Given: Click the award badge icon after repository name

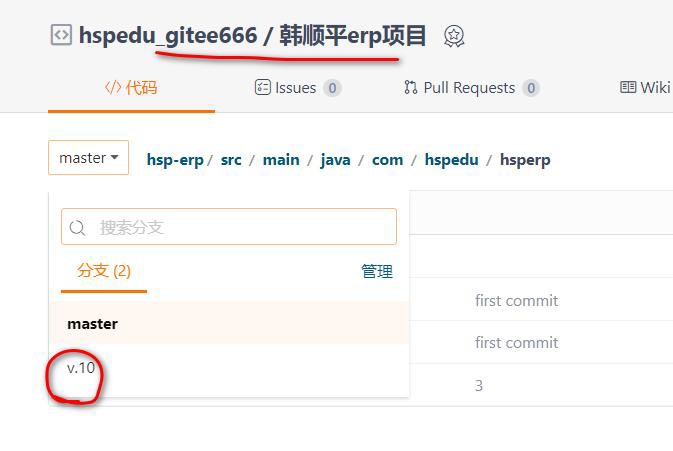Looking at the screenshot, I should 454,37.
